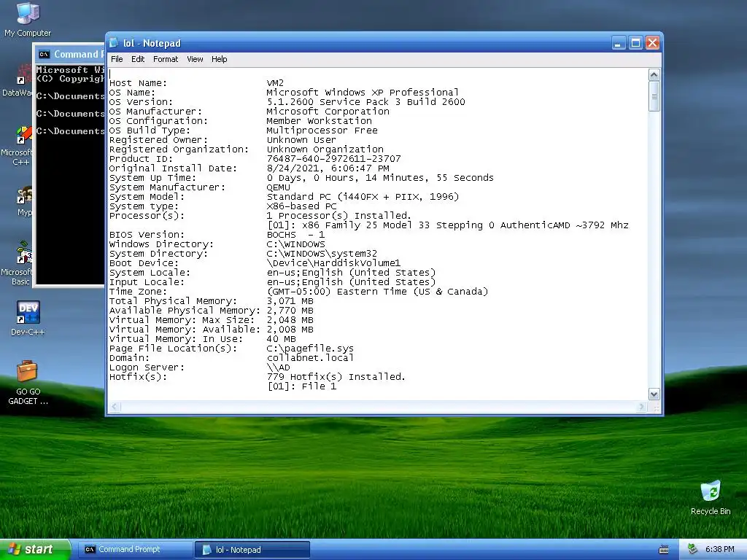Click the 'C:\pagefile.sys' text
Image resolution: width=747 pixels, height=560 pixels.
coord(310,349)
